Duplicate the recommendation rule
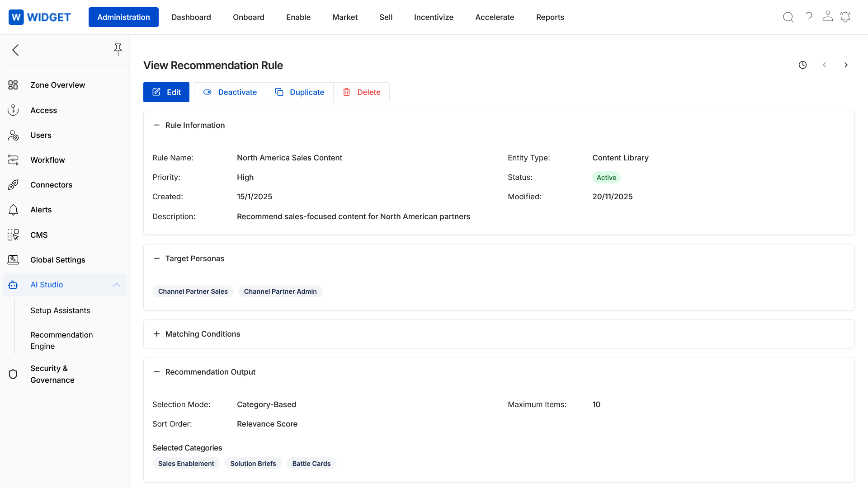 (x=300, y=92)
